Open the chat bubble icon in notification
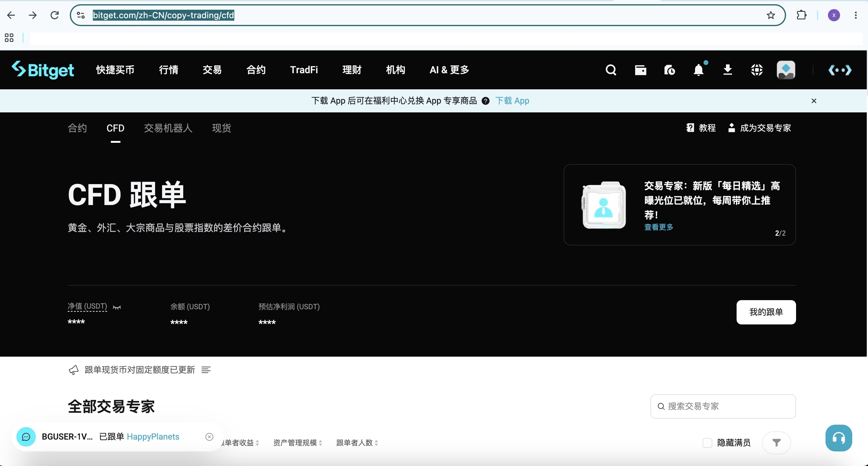The height and width of the screenshot is (466, 868). 26,437
